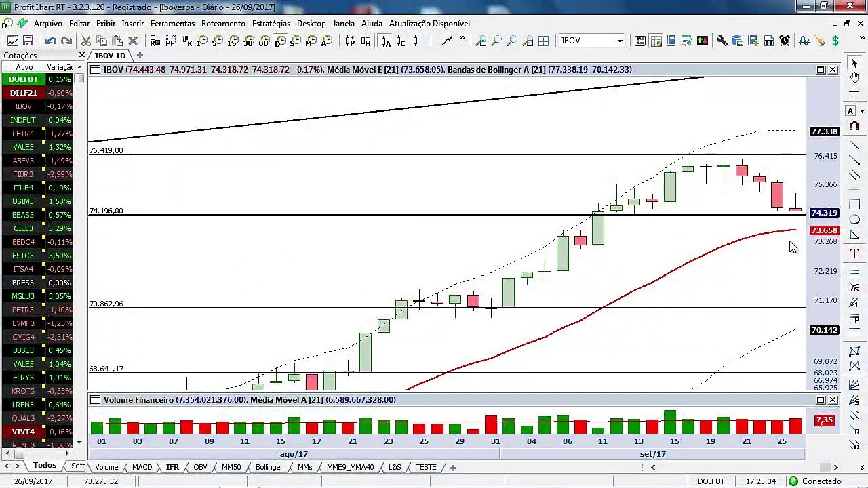Open the annotation A tool dropdown arrow
The height and width of the screenshot is (488, 868).
coord(862,110)
